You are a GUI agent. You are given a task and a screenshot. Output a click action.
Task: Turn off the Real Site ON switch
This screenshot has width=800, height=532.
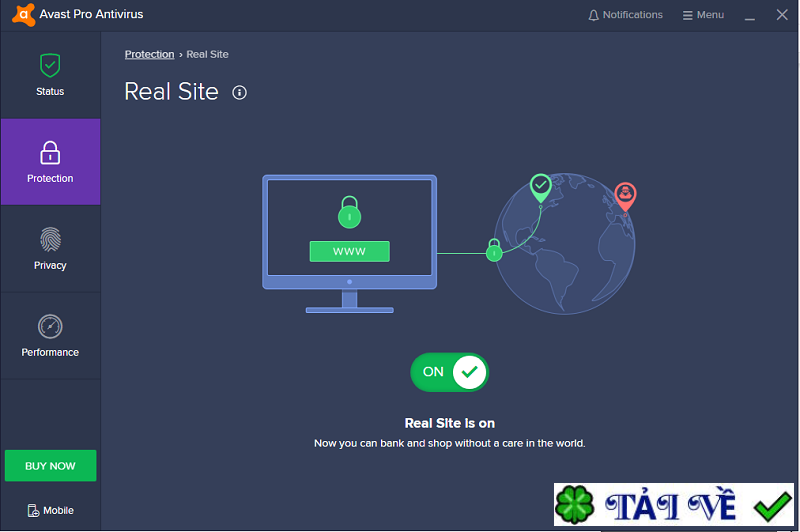(449, 372)
